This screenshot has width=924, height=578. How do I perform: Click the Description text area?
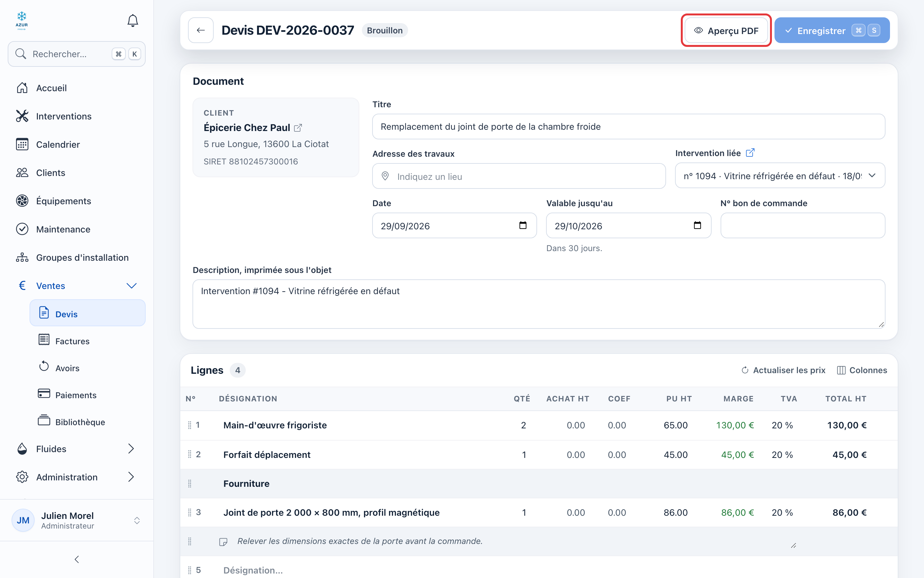539,304
